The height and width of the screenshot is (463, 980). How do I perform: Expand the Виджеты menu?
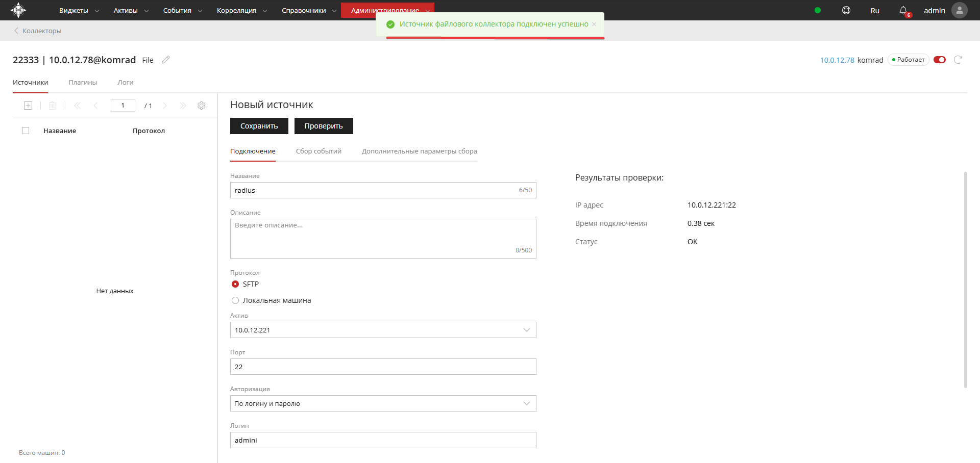click(79, 10)
